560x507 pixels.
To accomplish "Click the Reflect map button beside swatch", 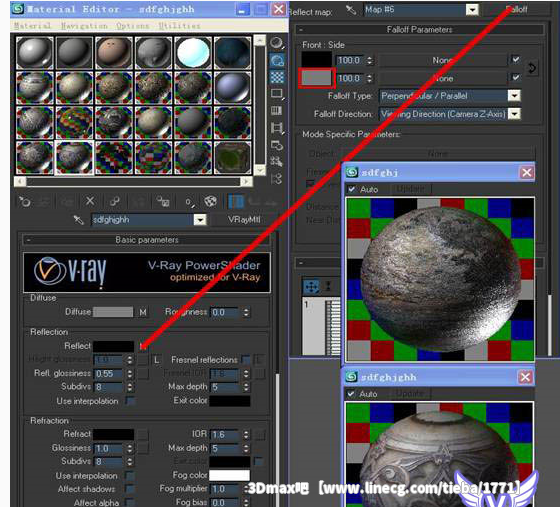I will 143,346.
